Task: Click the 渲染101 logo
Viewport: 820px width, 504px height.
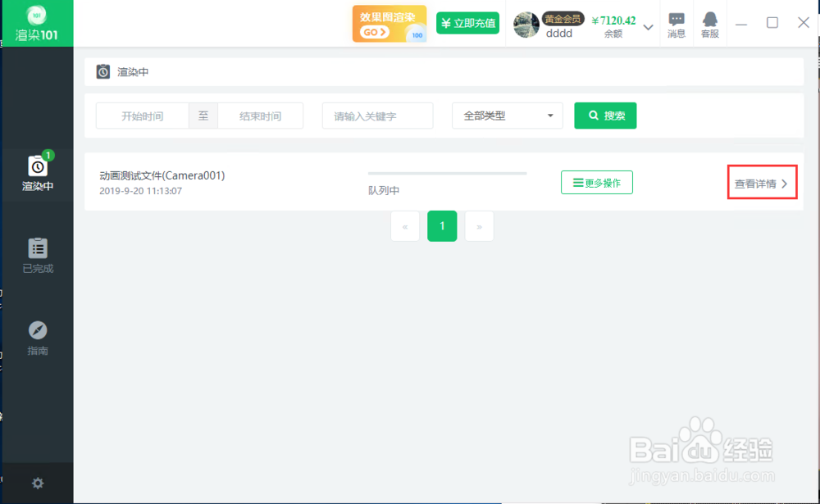Action: pos(37,23)
